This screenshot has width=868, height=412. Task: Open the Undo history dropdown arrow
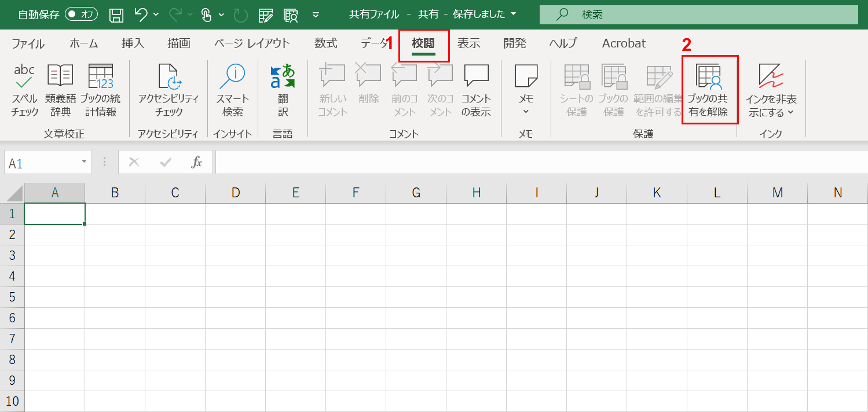point(156,14)
